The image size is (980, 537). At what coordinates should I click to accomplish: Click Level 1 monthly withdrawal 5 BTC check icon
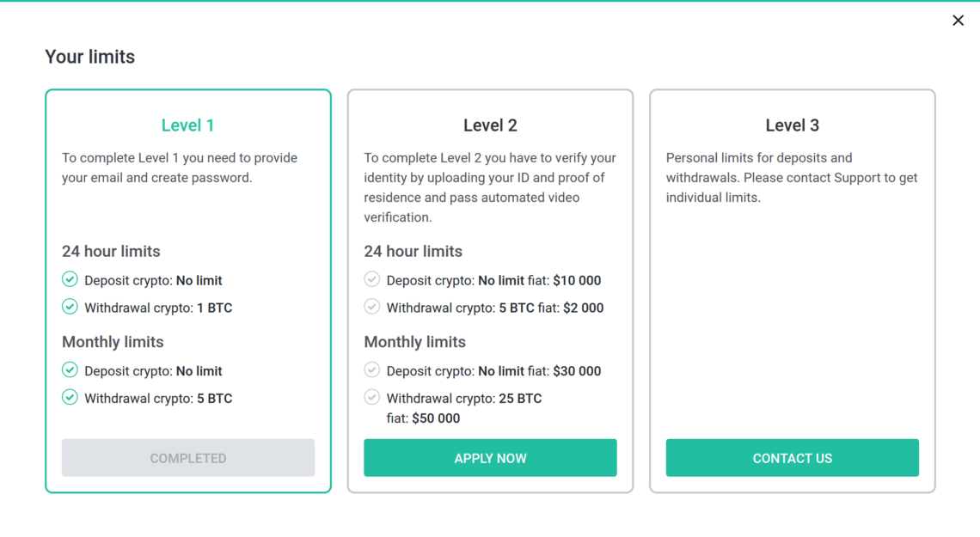[x=70, y=398]
